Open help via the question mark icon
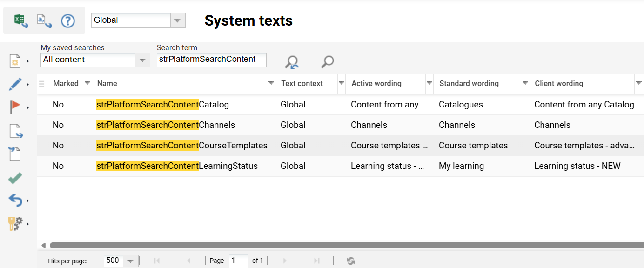 (x=68, y=20)
